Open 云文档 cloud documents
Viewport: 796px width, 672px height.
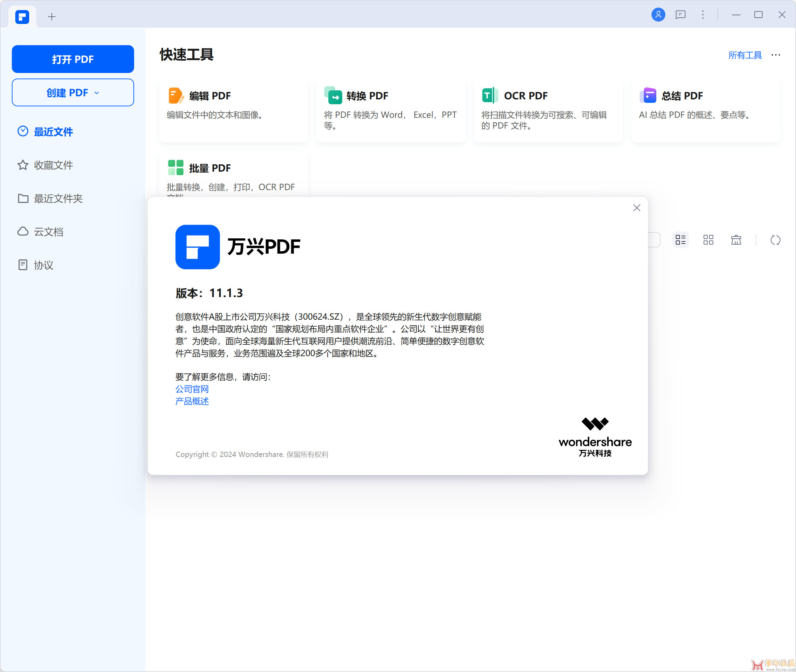point(48,232)
